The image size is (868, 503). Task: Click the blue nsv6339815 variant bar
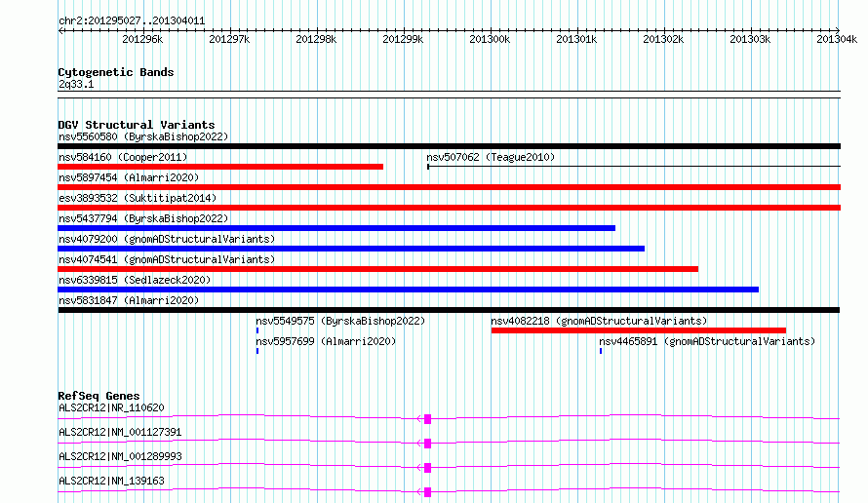tap(408, 290)
